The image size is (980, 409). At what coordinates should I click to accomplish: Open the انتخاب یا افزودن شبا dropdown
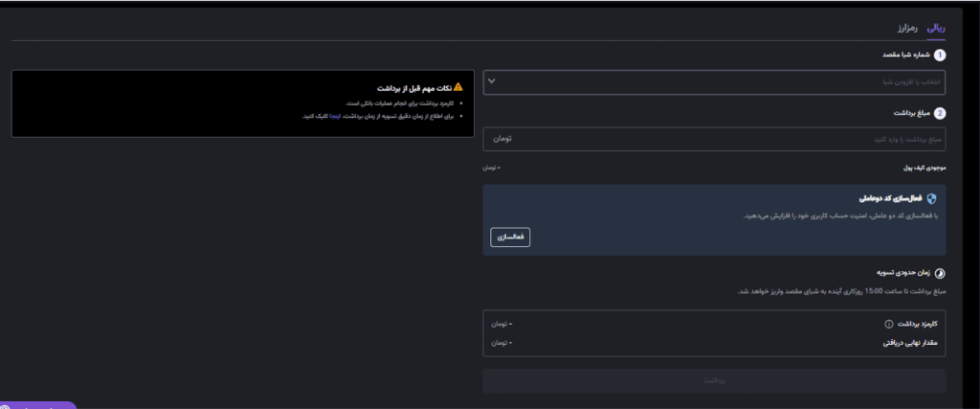(x=714, y=82)
